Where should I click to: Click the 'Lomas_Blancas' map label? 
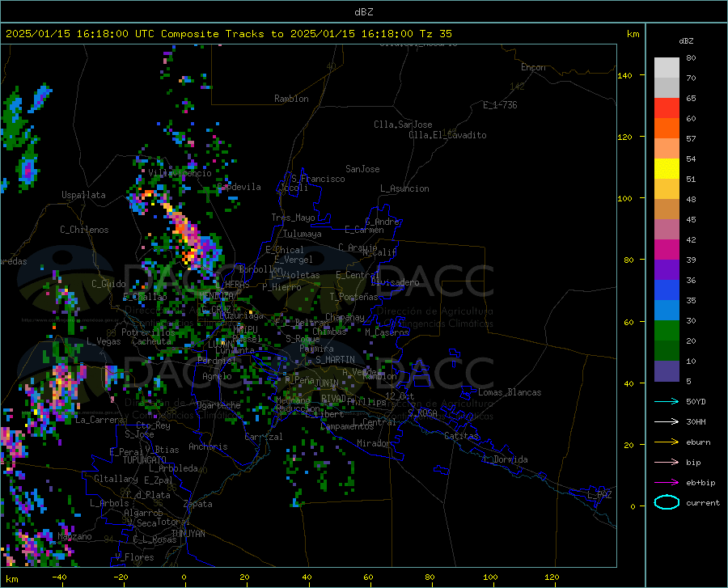(510, 392)
